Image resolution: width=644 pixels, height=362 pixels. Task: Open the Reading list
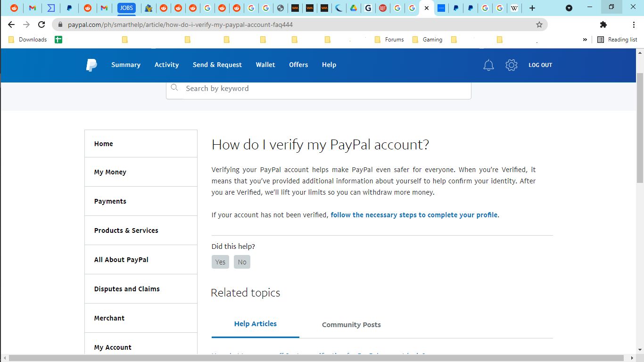coord(617,40)
